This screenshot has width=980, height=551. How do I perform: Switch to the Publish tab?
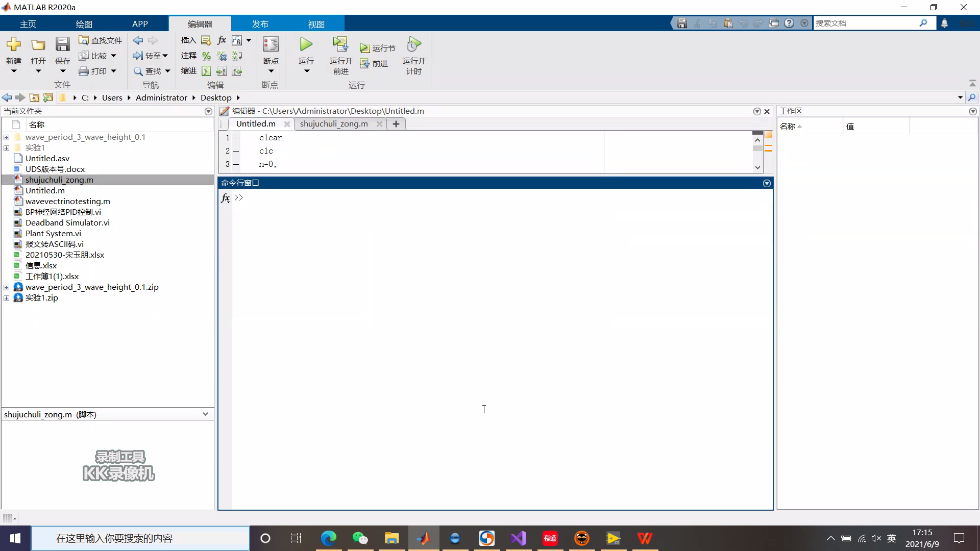click(260, 24)
